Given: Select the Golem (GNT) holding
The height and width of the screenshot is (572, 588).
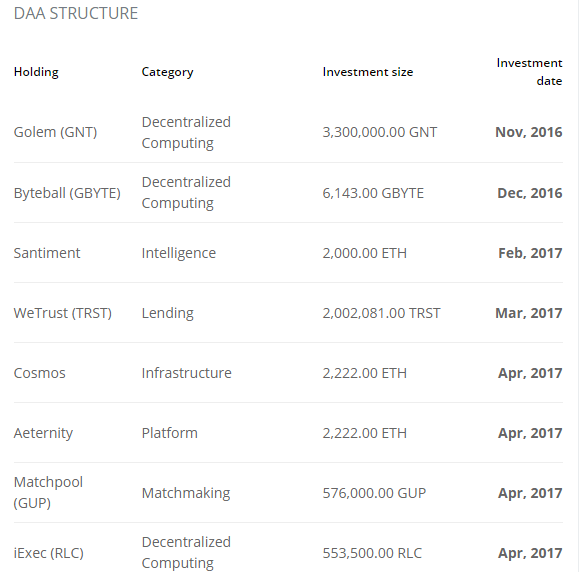Looking at the screenshot, I should click(x=55, y=132).
